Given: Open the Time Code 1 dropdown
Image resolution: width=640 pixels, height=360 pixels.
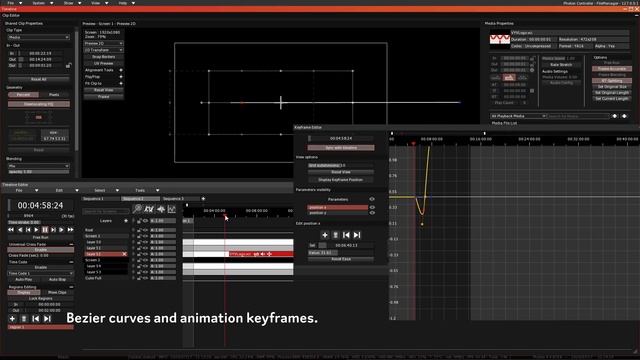Looking at the screenshot, I should click(x=40, y=273).
